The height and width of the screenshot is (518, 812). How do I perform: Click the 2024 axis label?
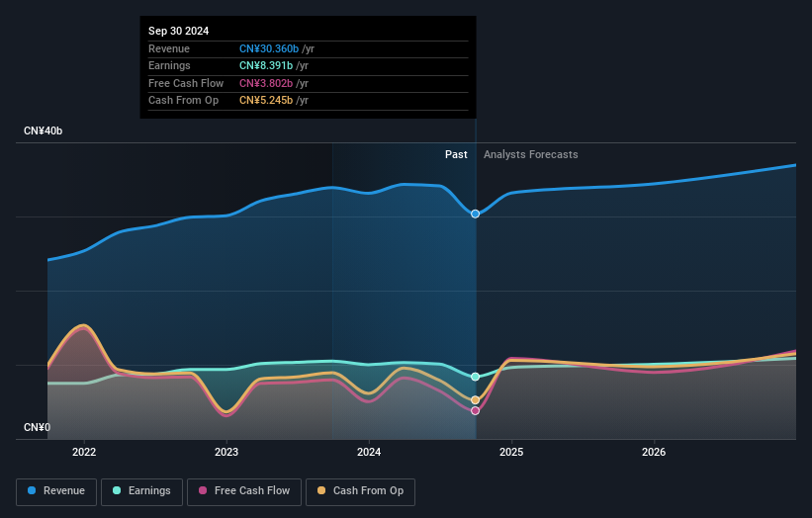point(369,453)
